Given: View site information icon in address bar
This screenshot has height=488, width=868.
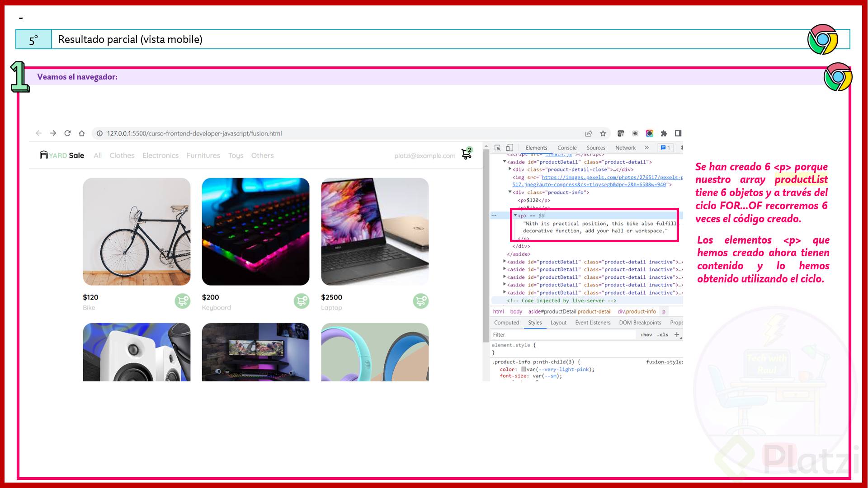Looking at the screenshot, I should click(99, 133).
